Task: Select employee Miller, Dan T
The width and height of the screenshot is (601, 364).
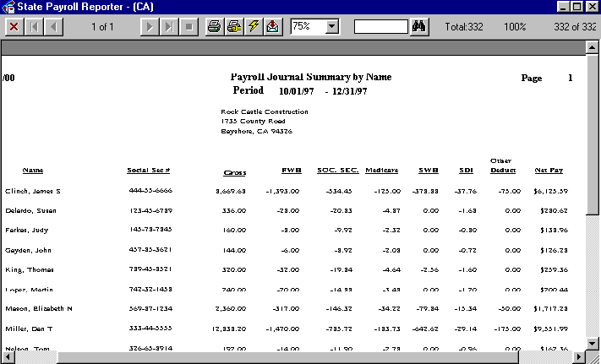Action: 29,329
